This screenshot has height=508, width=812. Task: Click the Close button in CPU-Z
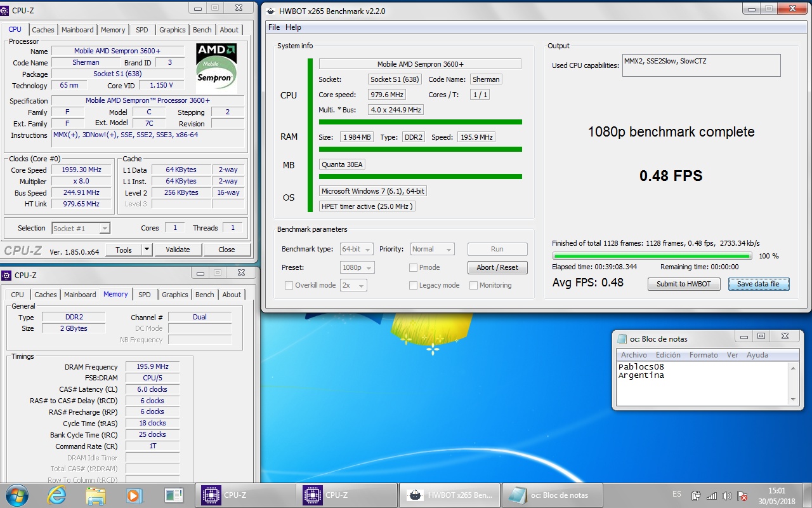pos(226,250)
